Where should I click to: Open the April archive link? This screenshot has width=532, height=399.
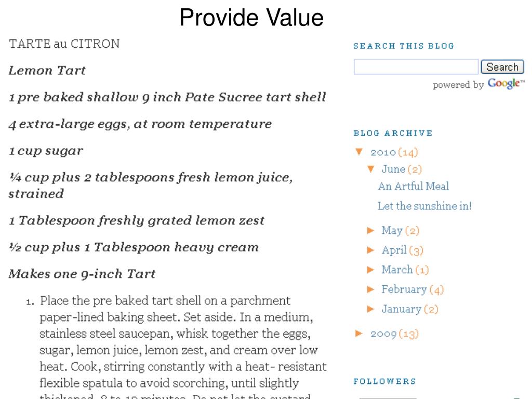(x=394, y=250)
